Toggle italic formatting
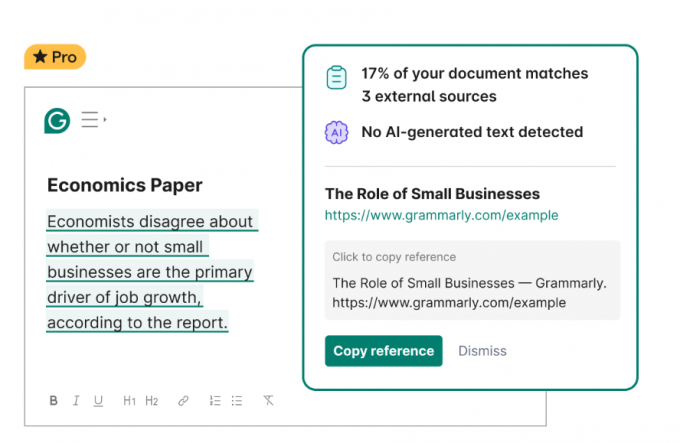The image size is (680, 443). click(x=76, y=401)
